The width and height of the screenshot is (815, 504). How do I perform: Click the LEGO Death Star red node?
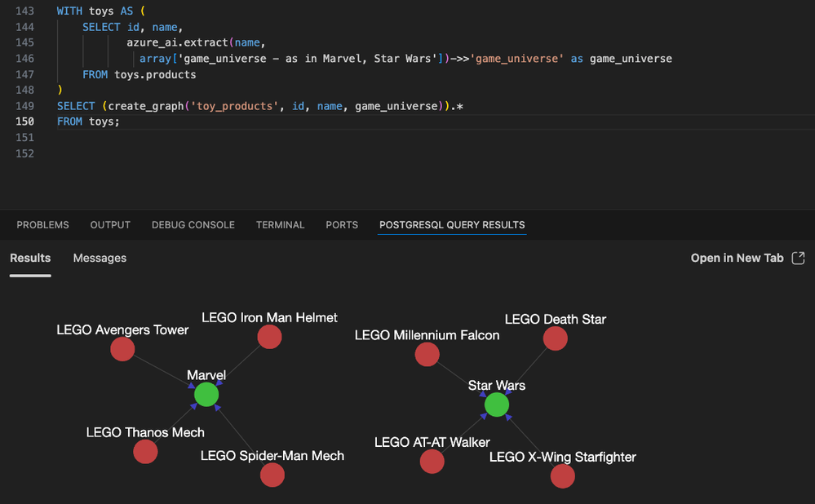(x=555, y=338)
